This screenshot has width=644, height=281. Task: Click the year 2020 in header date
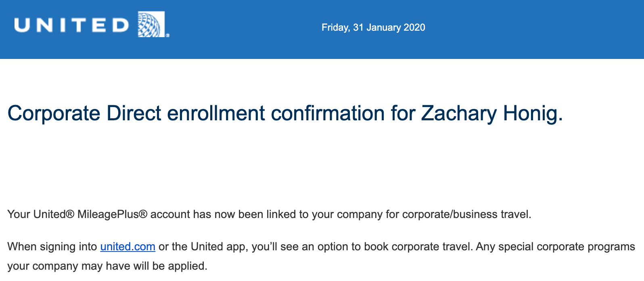(x=414, y=27)
